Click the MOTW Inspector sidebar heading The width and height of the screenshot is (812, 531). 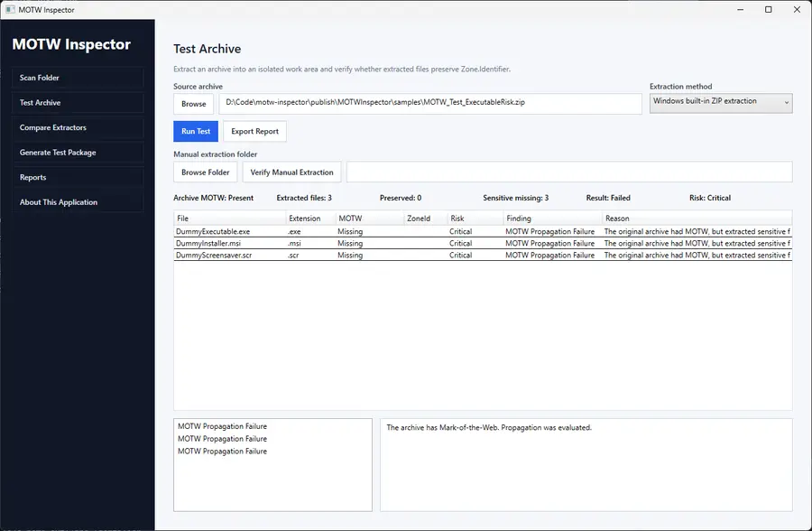71,44
